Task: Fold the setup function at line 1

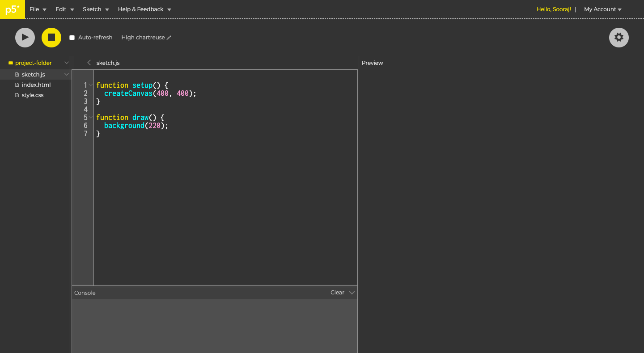Action: click(91, 85)
